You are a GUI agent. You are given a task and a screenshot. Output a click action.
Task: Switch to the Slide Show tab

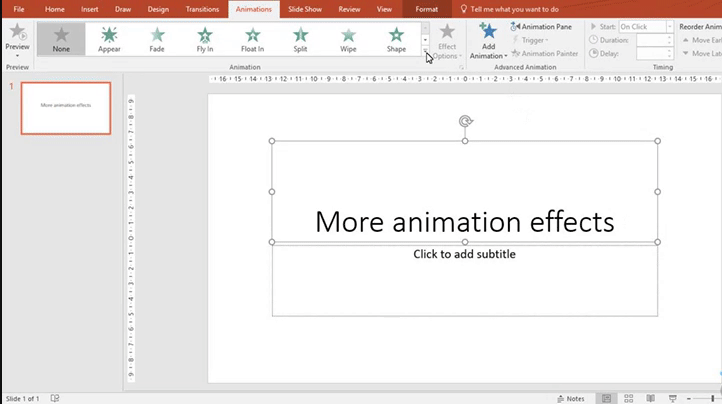[x=303, y=9]
